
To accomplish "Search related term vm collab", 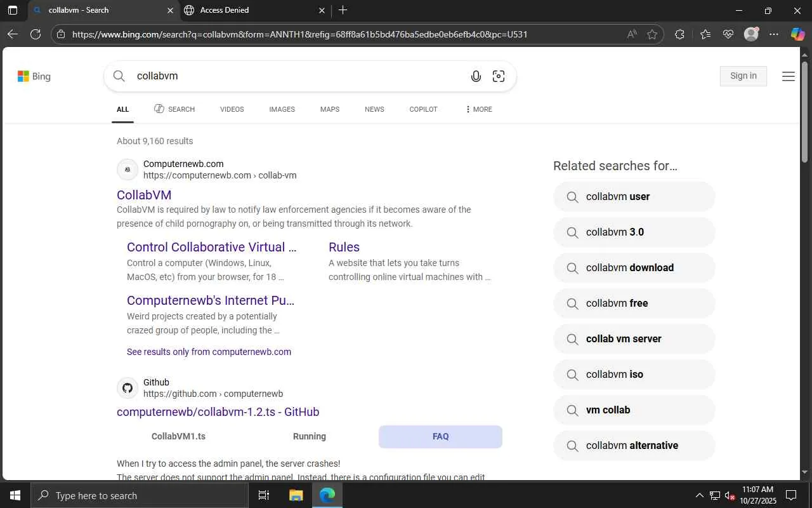I will 634,410.
